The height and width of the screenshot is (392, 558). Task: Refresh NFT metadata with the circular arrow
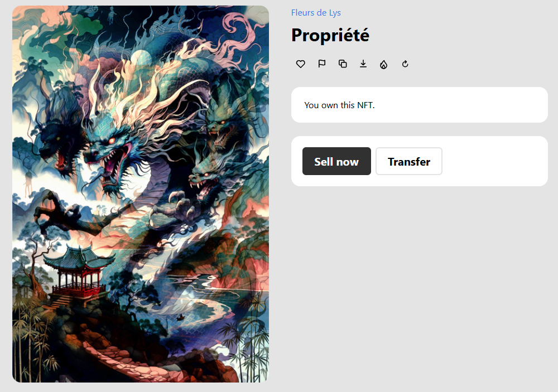[x=405, y=64]
